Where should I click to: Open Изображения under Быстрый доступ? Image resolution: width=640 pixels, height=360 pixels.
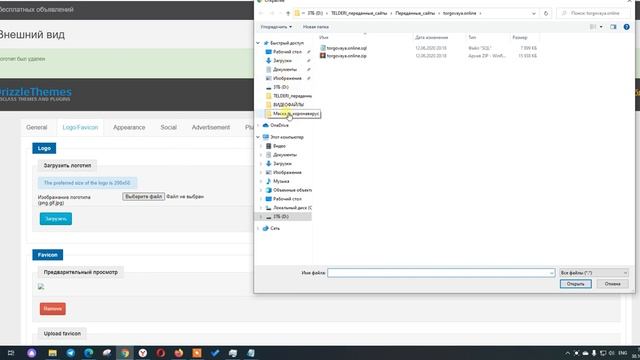tap(287, 78)
